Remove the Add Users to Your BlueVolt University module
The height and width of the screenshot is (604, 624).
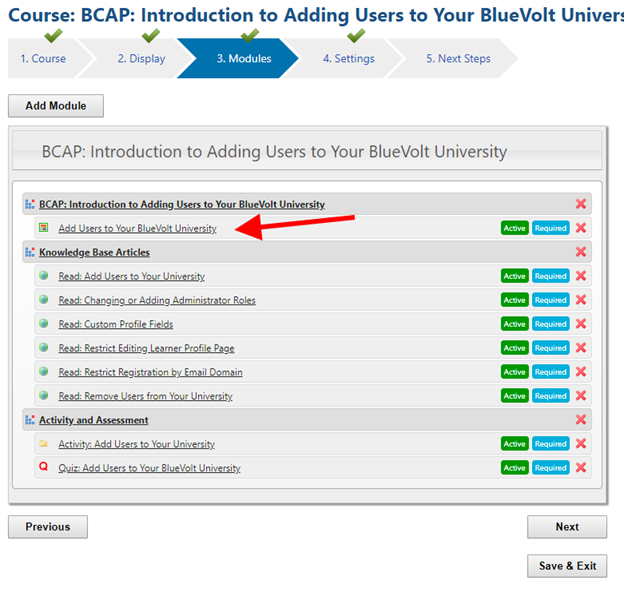[x=581, y=228]
